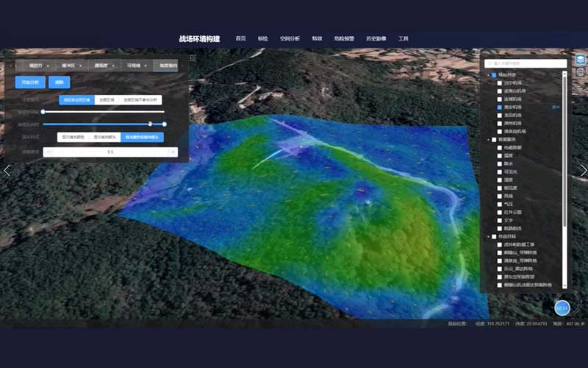Collapse the 数据服务 tree group
The width and height of the screenshot is (588, 368).
coord(488,140)
